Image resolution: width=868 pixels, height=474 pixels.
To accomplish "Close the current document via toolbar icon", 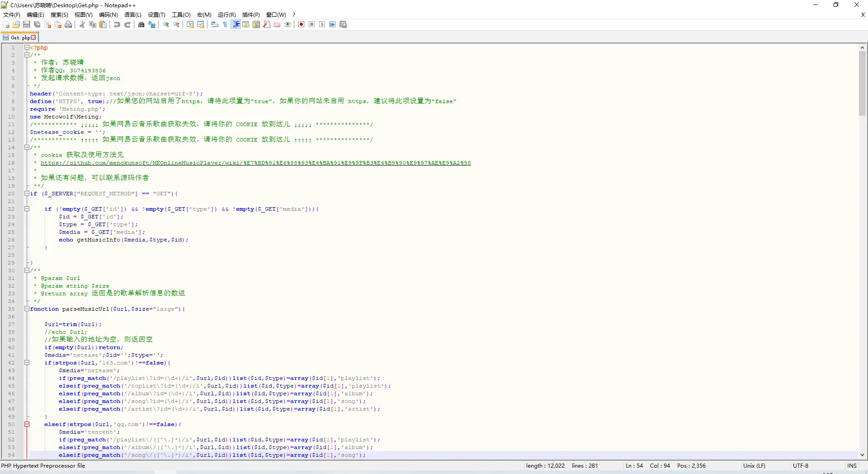I will click(47, 24).
